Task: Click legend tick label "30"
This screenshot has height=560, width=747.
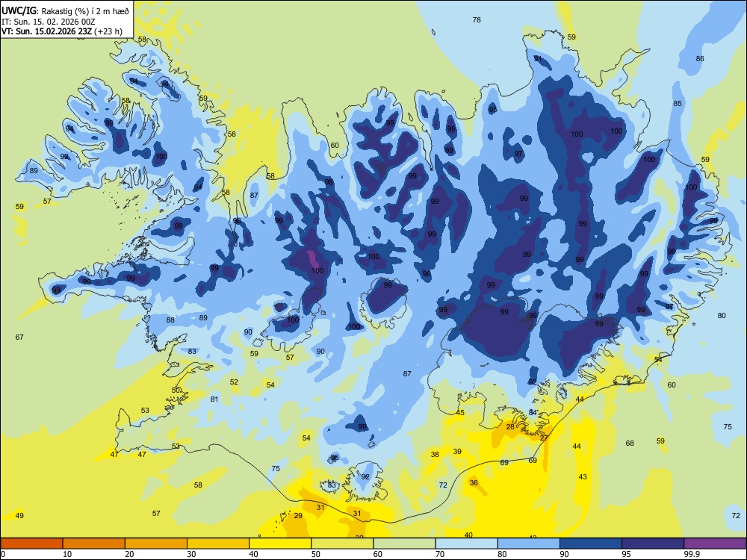Action: tap(191, 554)
